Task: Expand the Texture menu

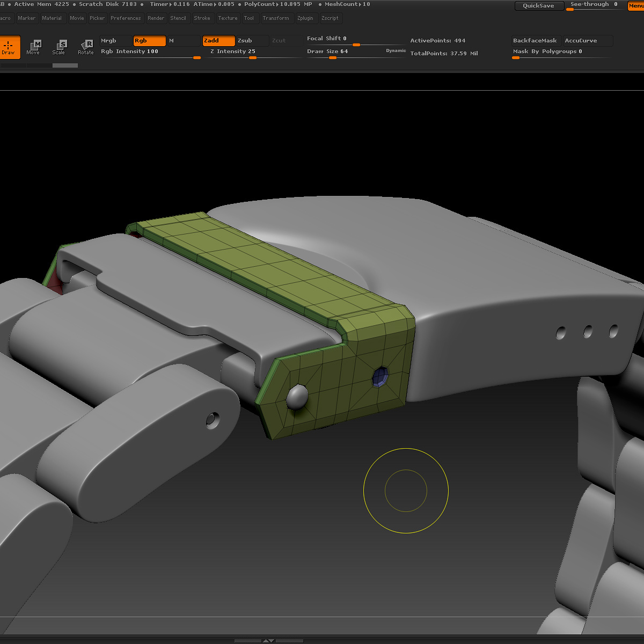Action: coord(228,18)
